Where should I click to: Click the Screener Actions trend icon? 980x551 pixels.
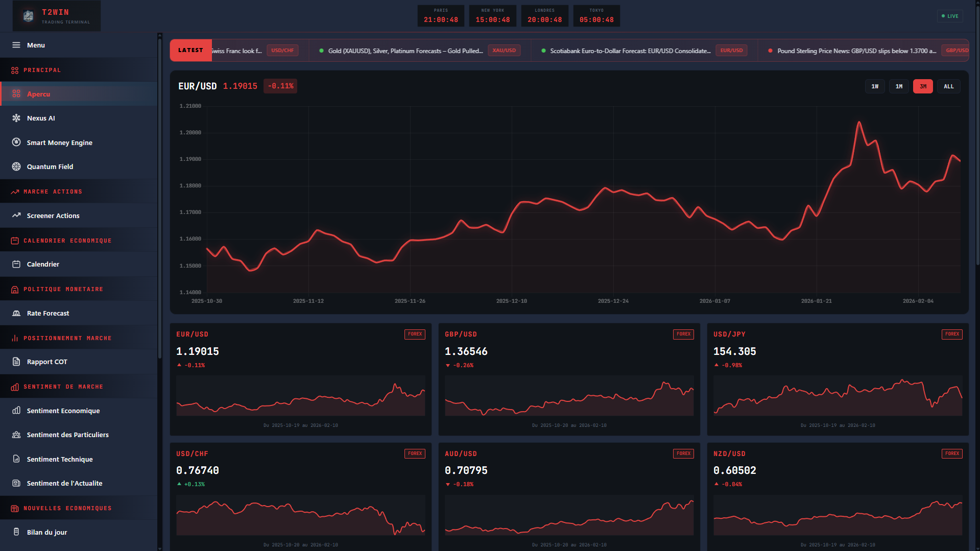pos(16,215)
